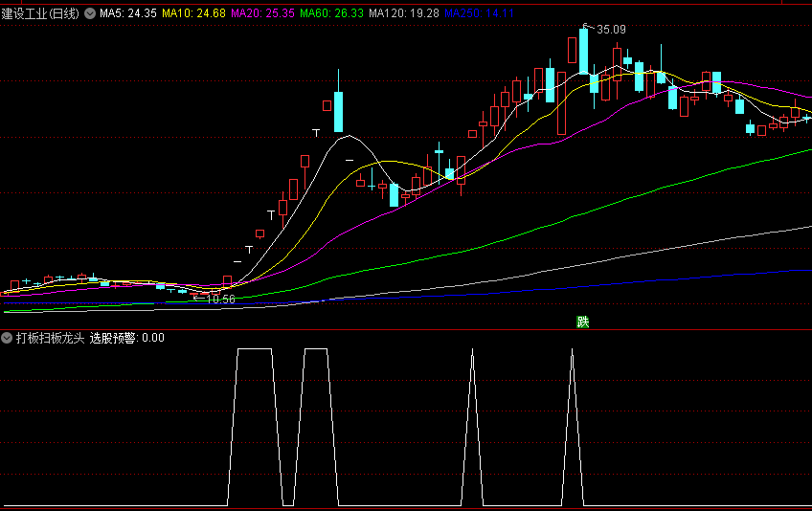
Task: Click the MA120: 19.28 label
Action: [x=403, y=13]
